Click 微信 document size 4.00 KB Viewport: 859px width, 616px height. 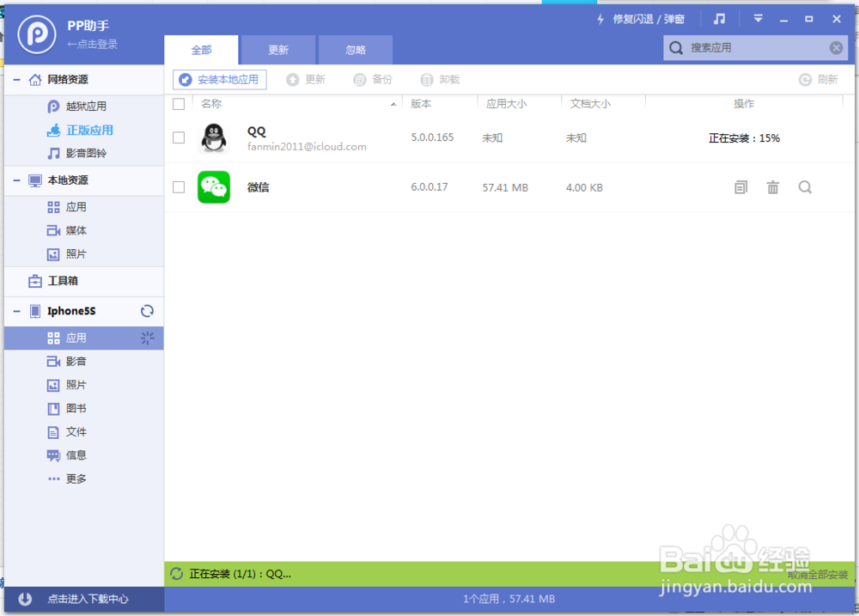(x=584, y=187)
